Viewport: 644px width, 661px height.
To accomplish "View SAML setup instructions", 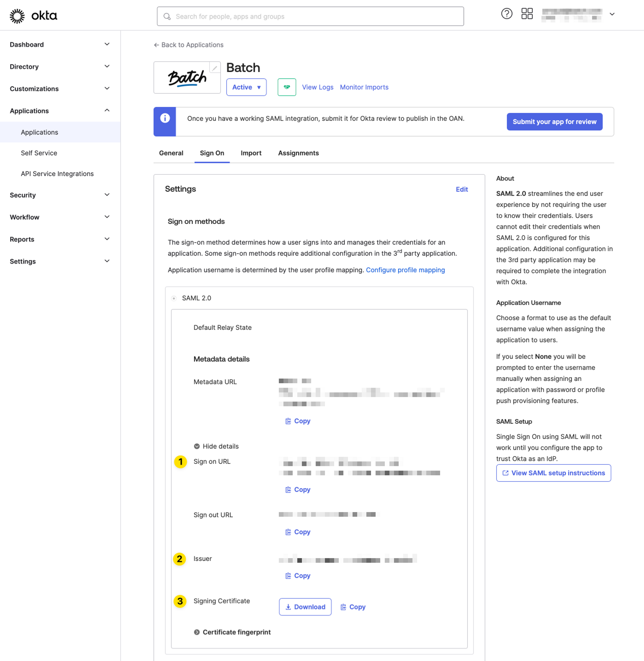I will click(x=553, y=473).
